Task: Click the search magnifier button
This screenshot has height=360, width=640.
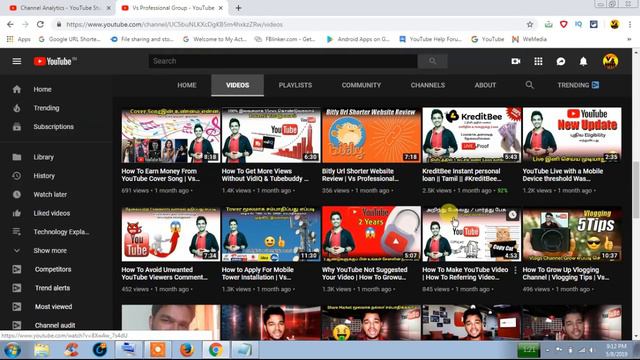Action: 432,61
